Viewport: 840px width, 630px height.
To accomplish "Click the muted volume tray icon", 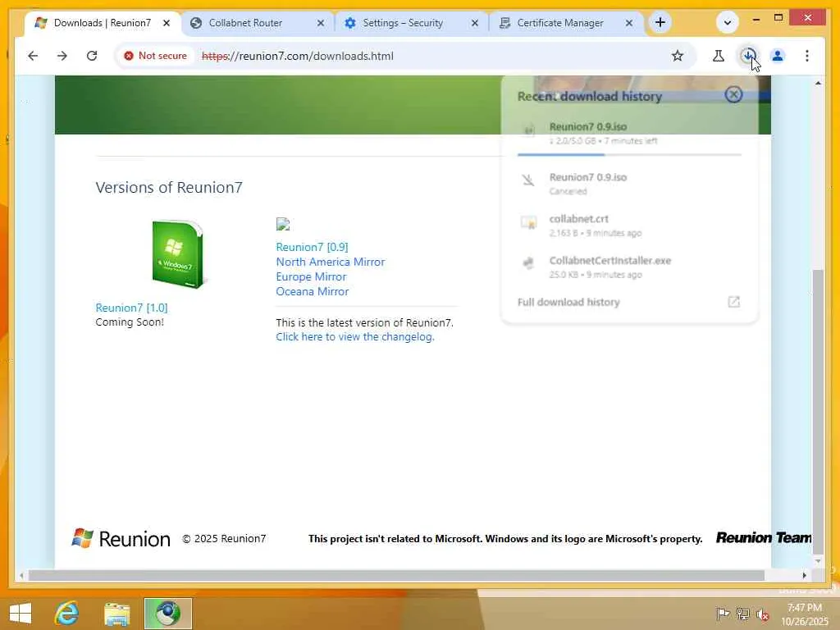I will click(762, 614).
